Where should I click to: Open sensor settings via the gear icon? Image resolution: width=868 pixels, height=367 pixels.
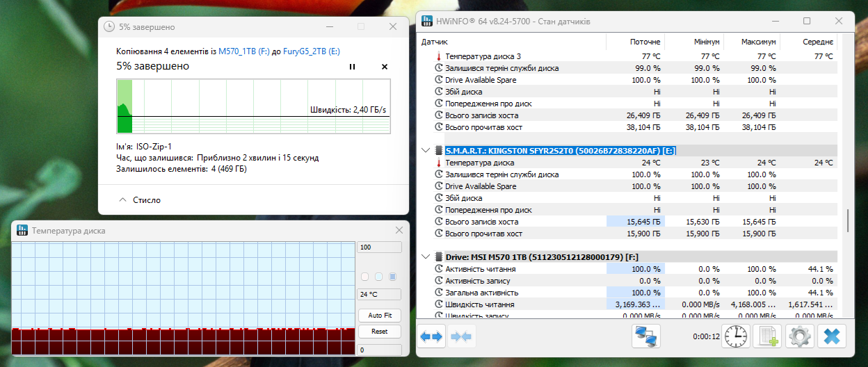point(800,336)
